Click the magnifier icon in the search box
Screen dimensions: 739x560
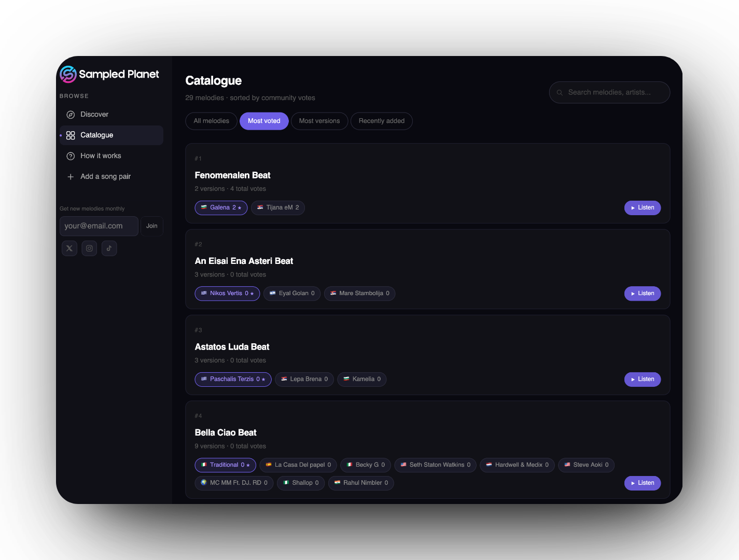coord(560,93)
